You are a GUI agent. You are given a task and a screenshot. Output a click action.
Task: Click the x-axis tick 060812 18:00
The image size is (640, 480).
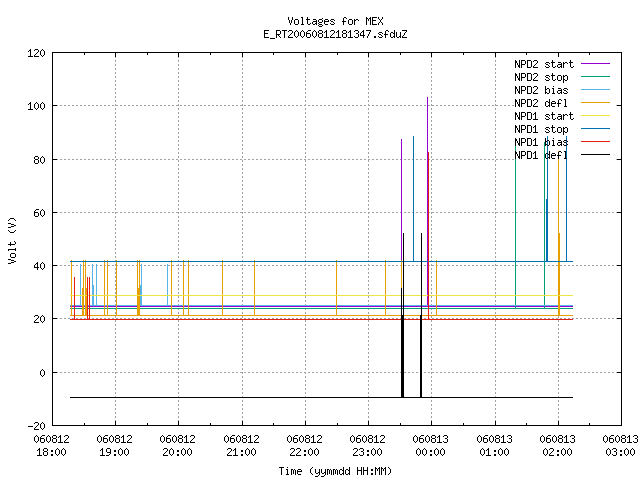(51, 446)
